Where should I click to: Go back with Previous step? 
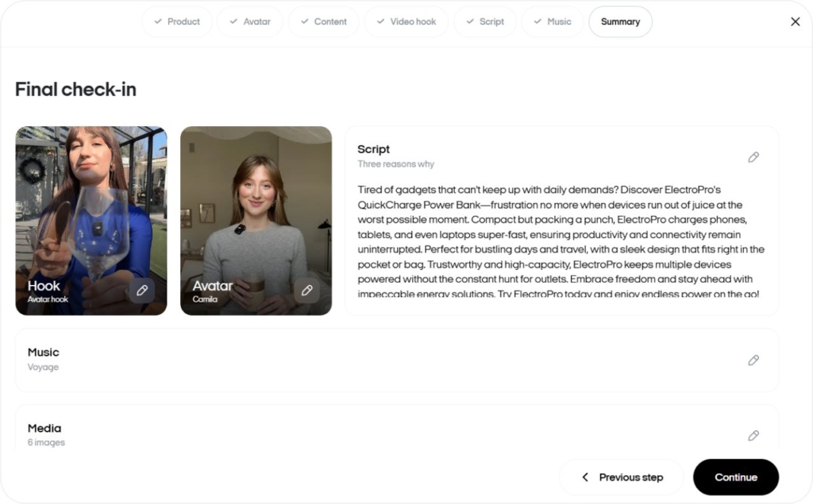622,477
